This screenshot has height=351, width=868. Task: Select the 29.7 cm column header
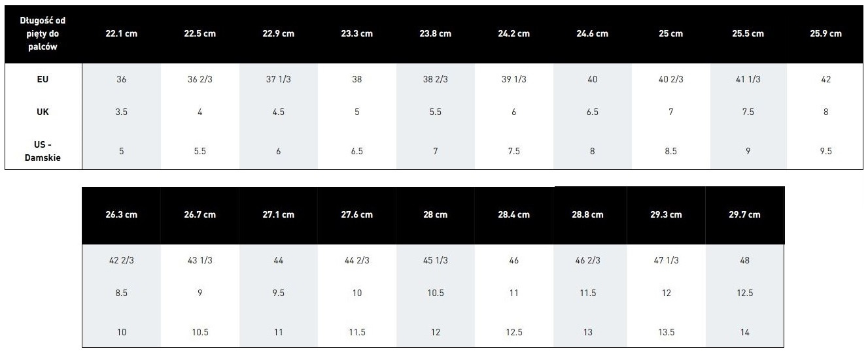tap(744, 214)
